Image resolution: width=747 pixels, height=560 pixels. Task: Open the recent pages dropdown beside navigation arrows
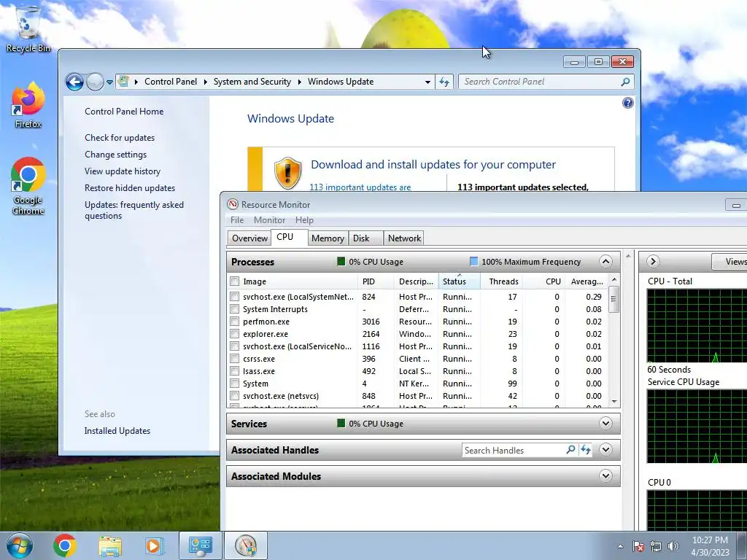pyautogui.click(x=109, y=82)
